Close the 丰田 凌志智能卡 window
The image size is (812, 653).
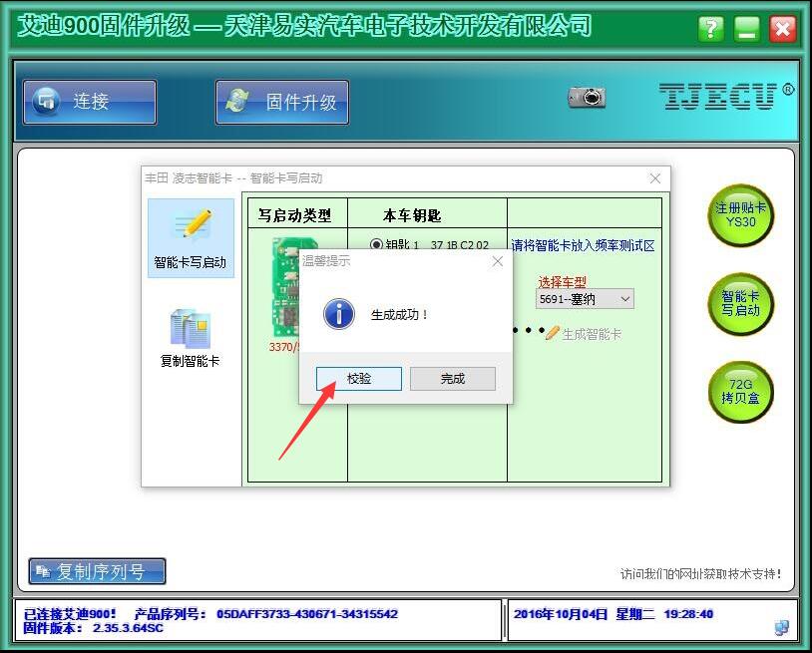(x=655, y=178)
